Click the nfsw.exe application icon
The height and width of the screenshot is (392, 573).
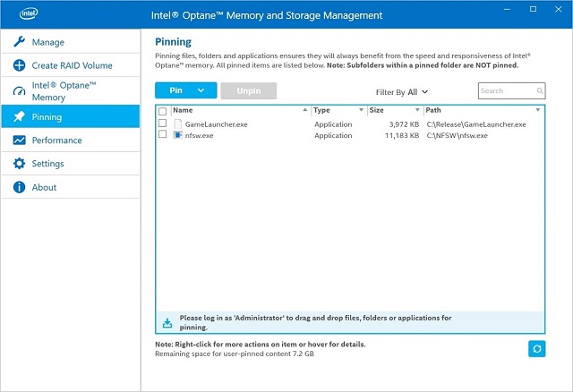(x=177, y=135)
